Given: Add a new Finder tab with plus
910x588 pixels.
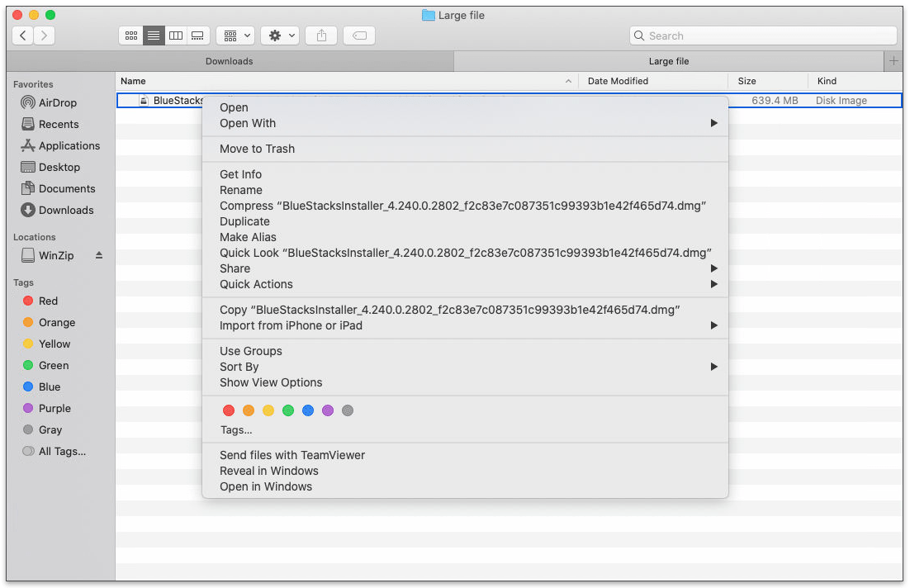Looking at the screenshot, I should coord(893,61).
